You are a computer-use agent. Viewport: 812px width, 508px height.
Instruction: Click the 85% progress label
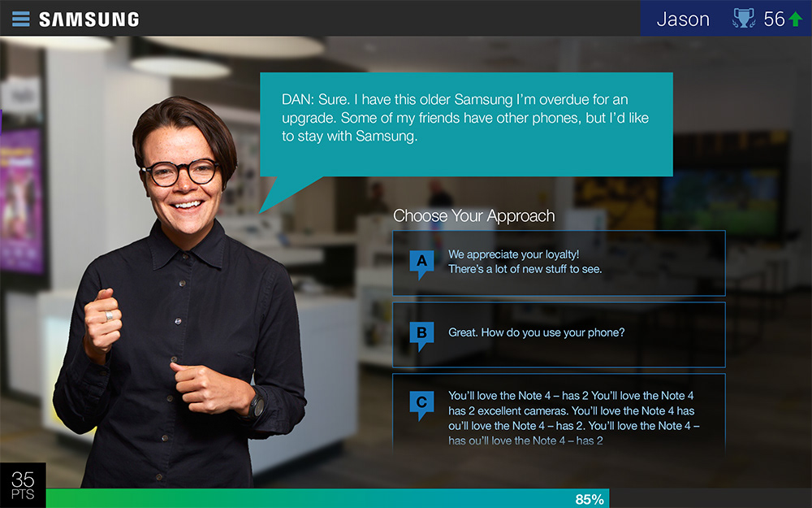[590, 499]
